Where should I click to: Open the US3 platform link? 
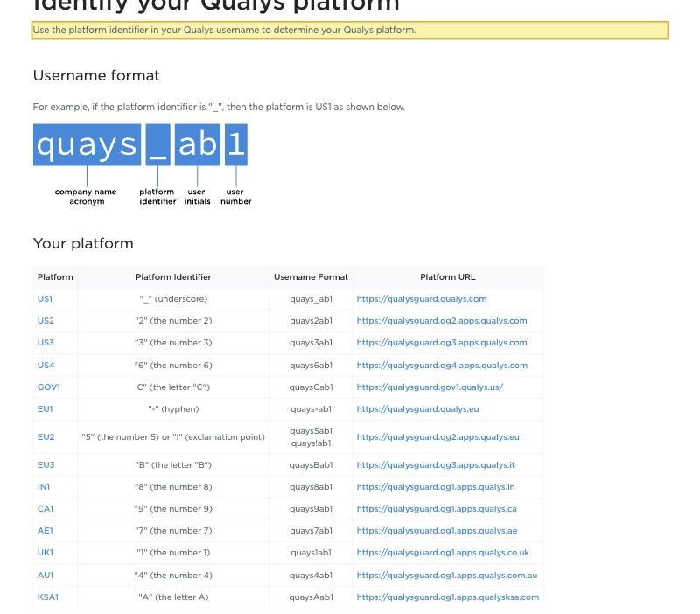coord(45,342)
